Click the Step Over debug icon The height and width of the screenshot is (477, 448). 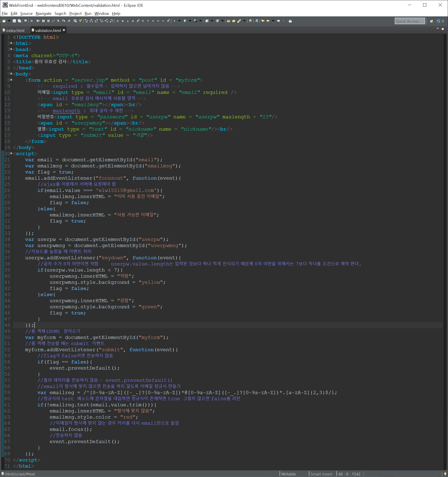tap(64, 21)
